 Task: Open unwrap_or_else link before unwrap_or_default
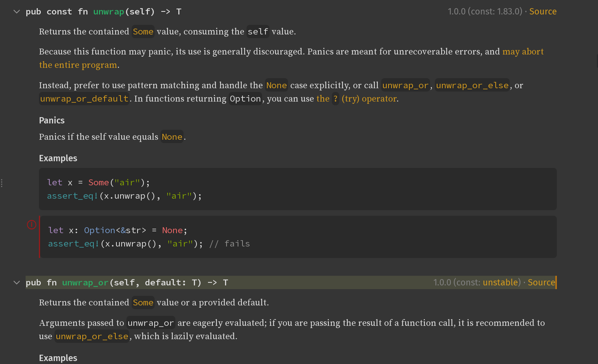[x=472, y=85]
